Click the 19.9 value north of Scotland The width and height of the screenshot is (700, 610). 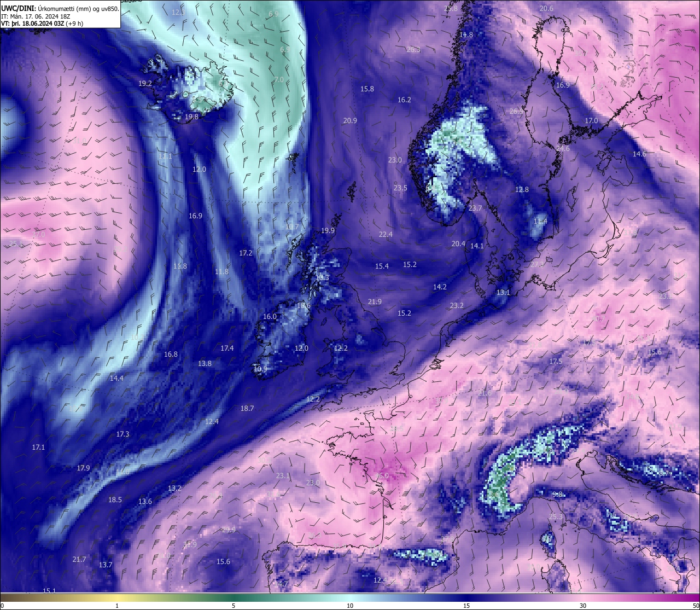pyautogui.click(x=328, y=230)
